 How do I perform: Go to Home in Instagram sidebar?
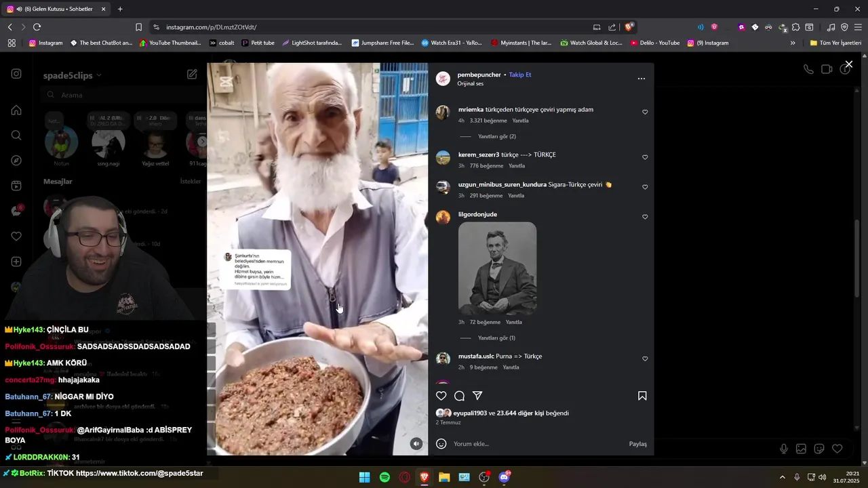click(16, 110)
